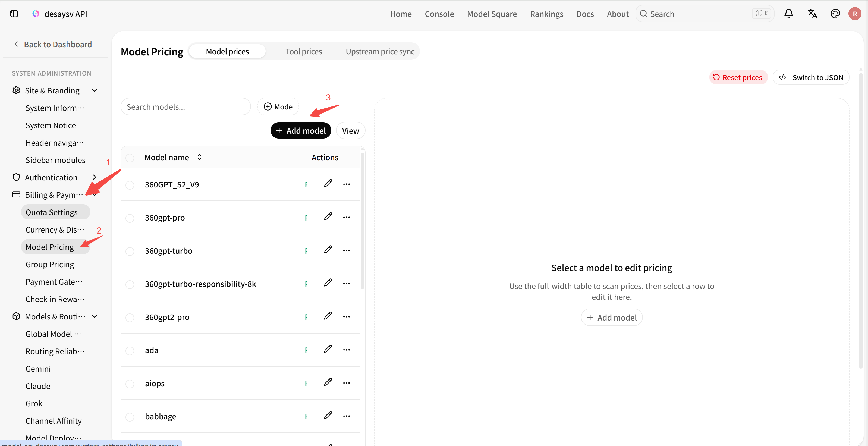Open Group Pricing in sidebar
The width and height of the screenshot is (868, 446).
click(50, 265)
